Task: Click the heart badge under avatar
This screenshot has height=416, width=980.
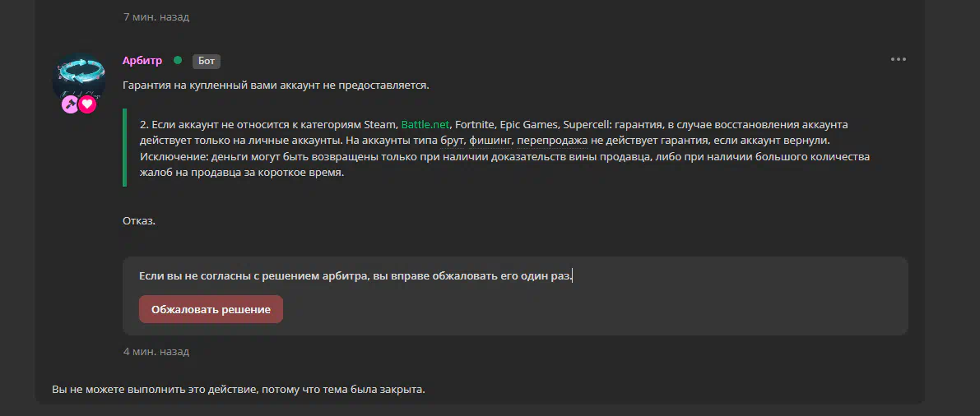Action: [x=87, y=104]
